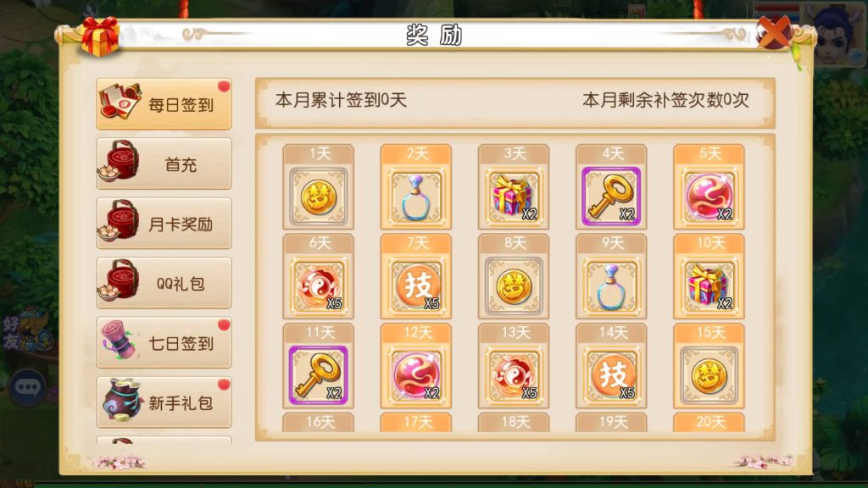Tap the day 7 skill token reward
Viewport: 868px width, 488px height.
415,286
